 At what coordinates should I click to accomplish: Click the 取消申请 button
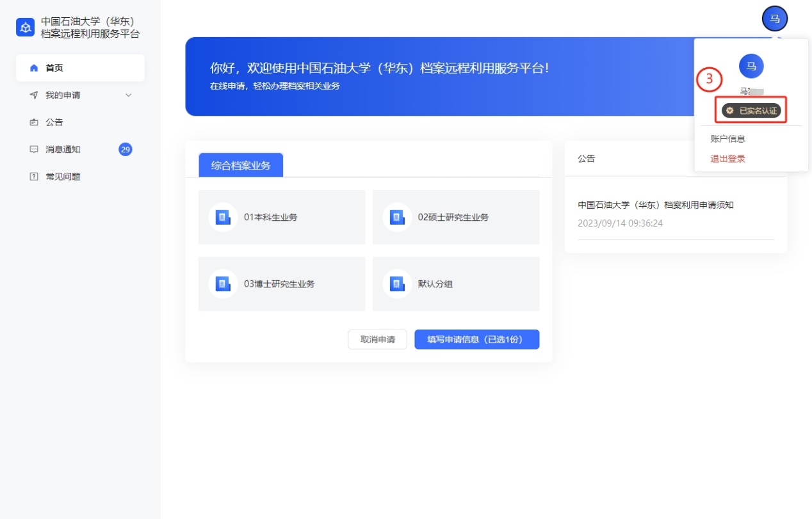click(x=377, y=340)
